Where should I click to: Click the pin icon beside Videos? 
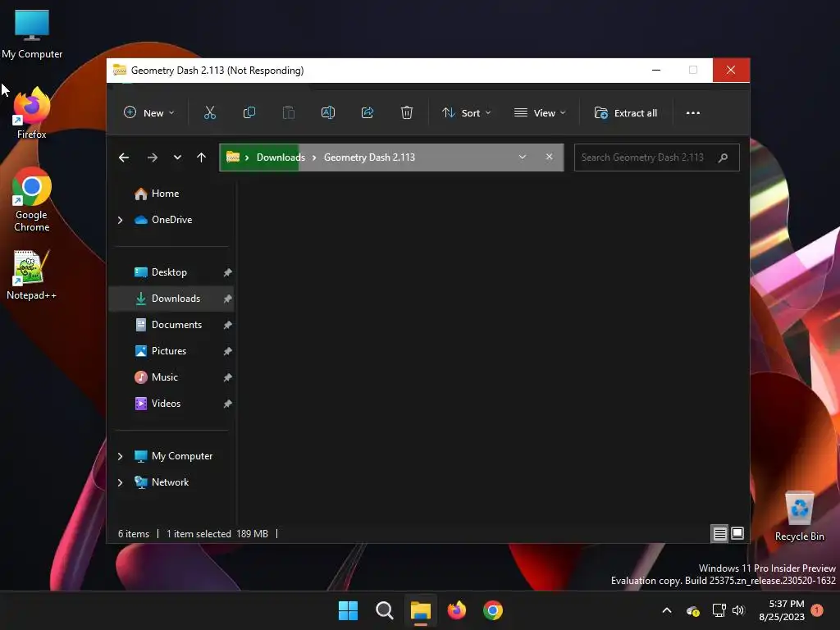tap(228, 404)
